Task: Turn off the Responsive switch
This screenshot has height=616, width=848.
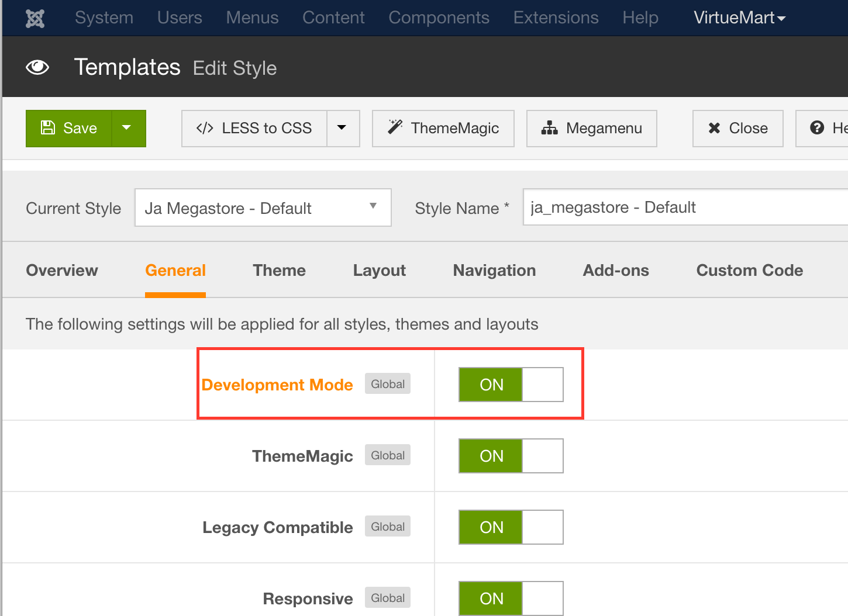Action: 511,598
